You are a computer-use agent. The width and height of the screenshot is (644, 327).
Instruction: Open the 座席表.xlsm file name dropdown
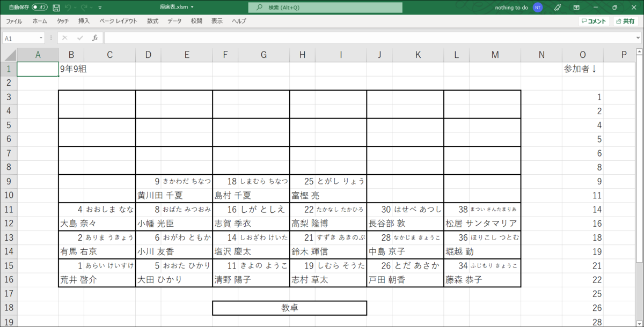pos(192,8)
